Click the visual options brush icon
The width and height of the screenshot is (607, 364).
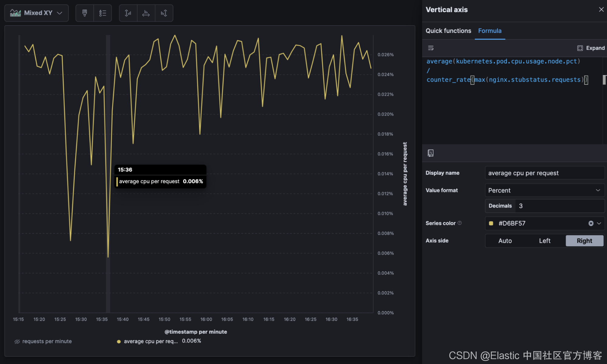pyautogui.click(x=85, y=13)
